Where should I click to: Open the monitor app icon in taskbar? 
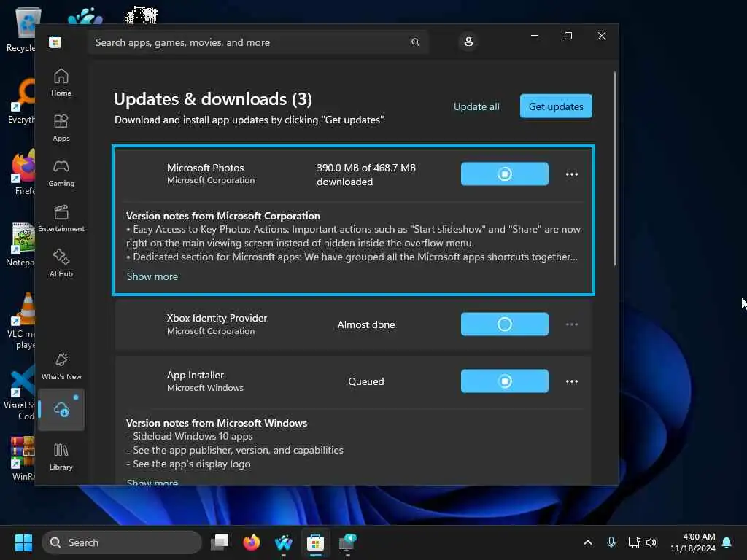pos(347,542)
